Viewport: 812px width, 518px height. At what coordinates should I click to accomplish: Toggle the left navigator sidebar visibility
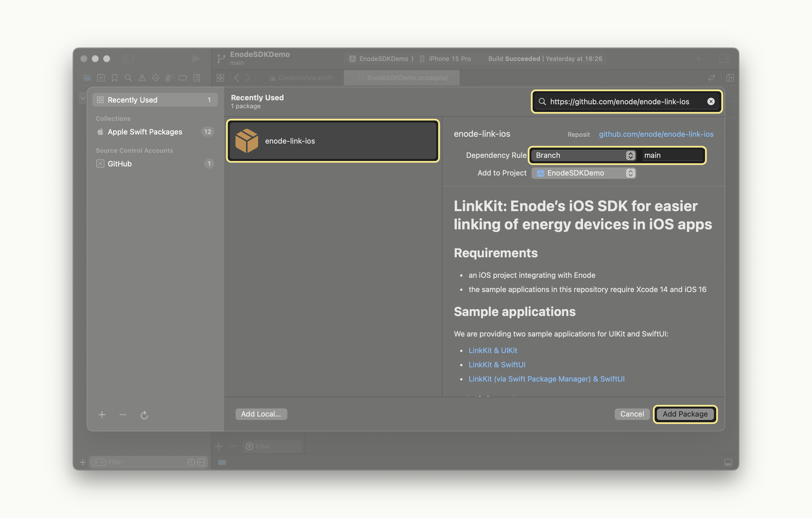129,58
